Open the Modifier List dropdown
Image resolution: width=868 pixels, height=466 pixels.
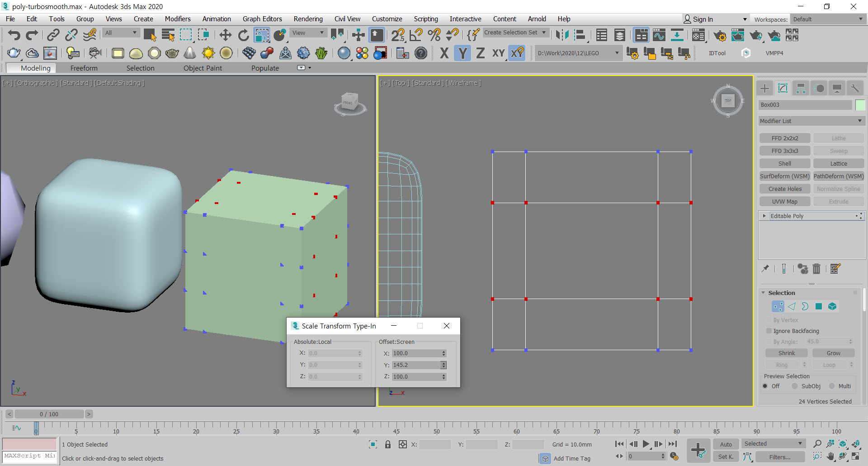(x=811, y=121)
